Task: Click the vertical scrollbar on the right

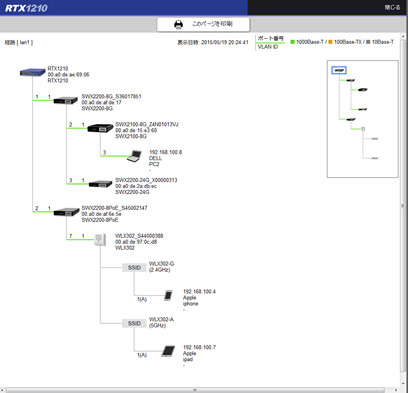Action: coord(403,210)
